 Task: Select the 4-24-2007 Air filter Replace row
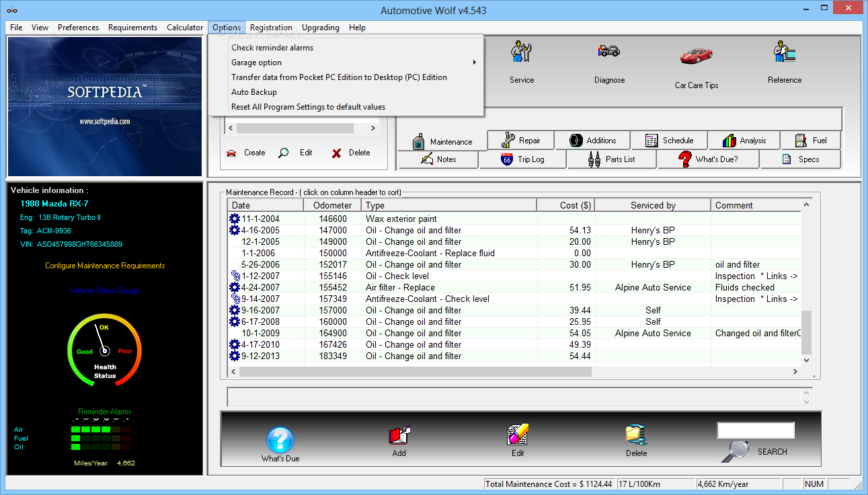[x=515, y=287]
